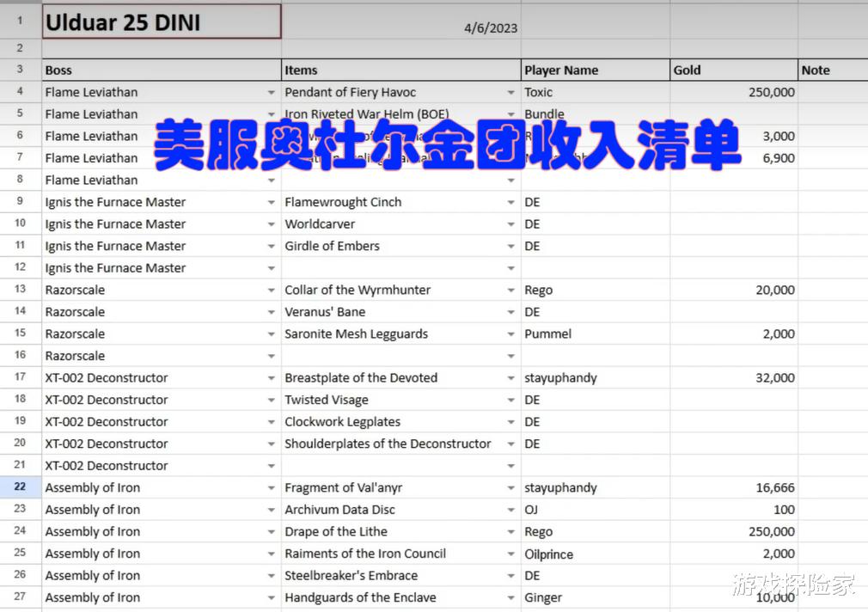The width and height of the screenshot is (868, 612).
Task: Select the "Breastplate of the Devoted" cell
Action: (x=401, y=378)
